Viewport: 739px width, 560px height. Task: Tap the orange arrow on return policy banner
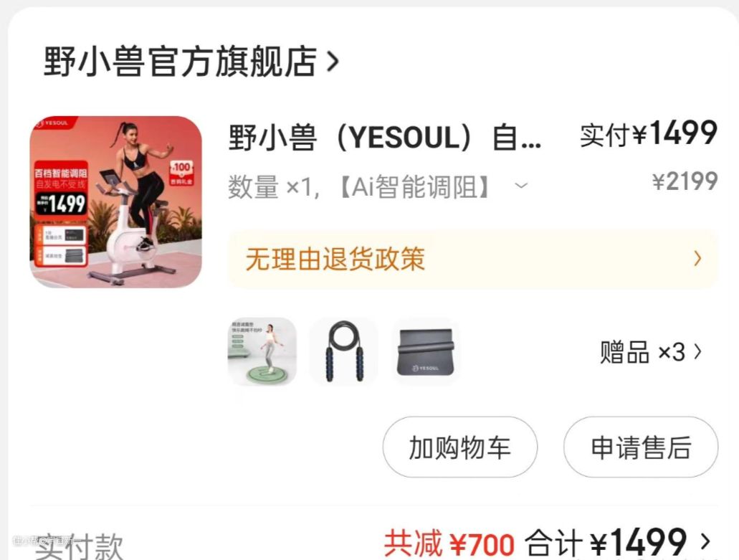(697, 258)
